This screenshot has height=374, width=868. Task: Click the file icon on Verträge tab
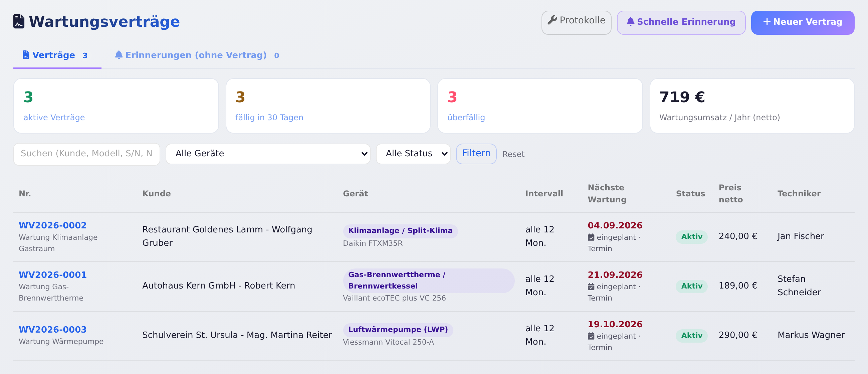(x=26, y=55)
